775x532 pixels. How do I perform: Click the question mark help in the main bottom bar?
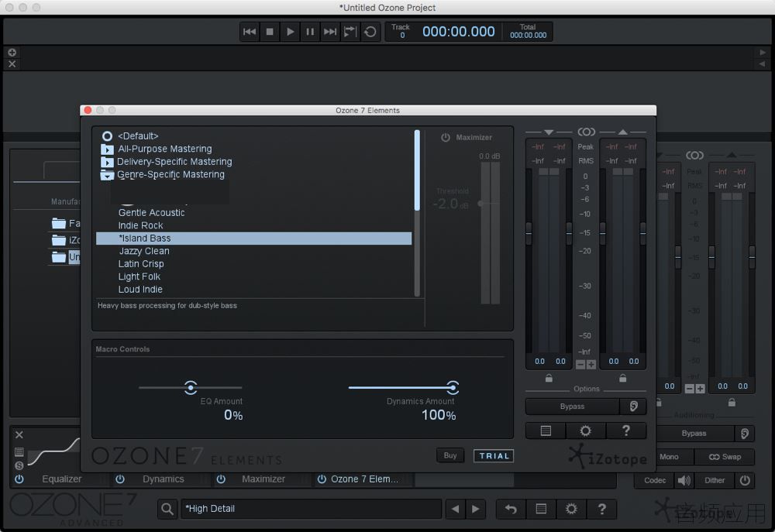click(601, 509)
